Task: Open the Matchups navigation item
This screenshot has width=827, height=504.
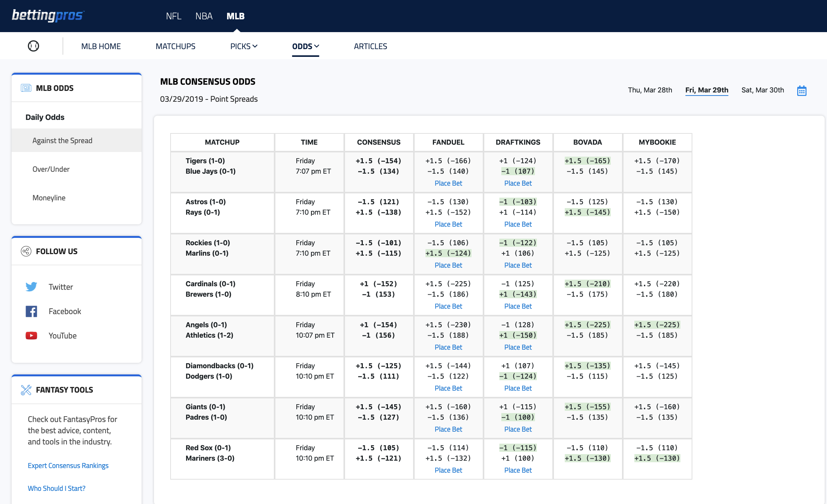Action: pyautogui.click(x=176, y=46)
